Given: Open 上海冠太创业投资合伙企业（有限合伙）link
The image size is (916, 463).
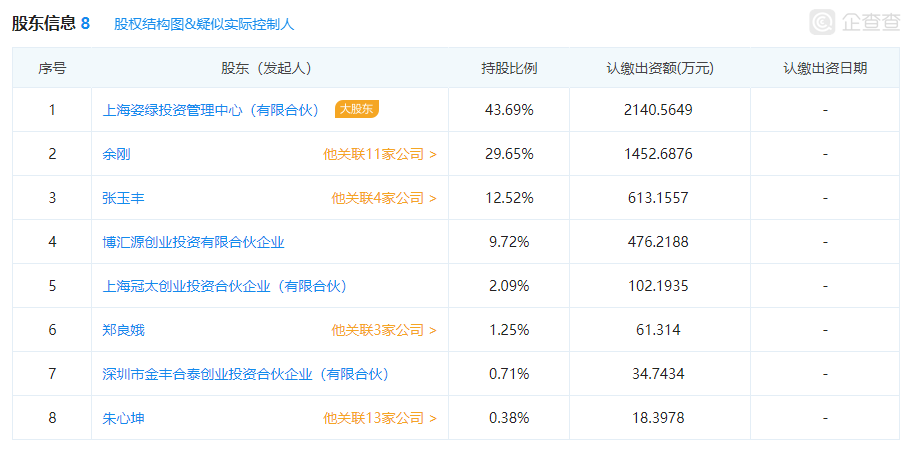Looking at the screenshot, I should point(225,286).
